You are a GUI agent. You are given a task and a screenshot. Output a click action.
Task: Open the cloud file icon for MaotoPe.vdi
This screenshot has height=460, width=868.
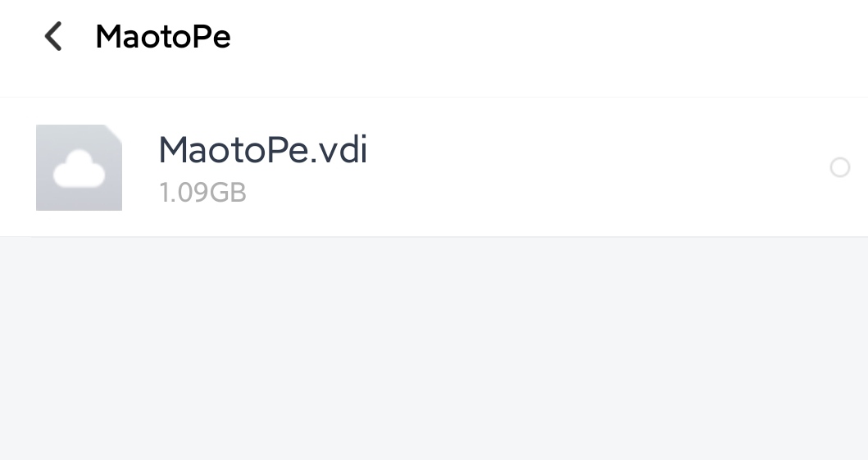pyautogui.click(x=80, y=168)
